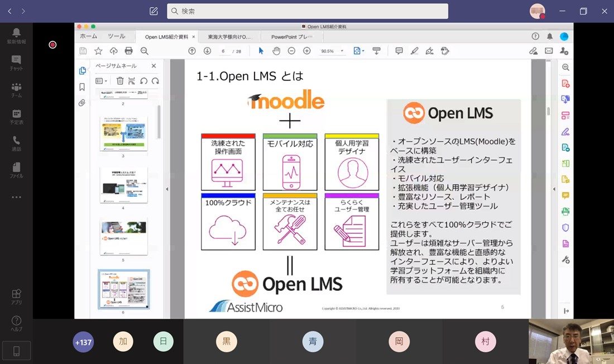The height and width of the screenshot is (364, 614).
Task: Switch to the PowerPoint プレ… tab
Action: coord(292,37)
